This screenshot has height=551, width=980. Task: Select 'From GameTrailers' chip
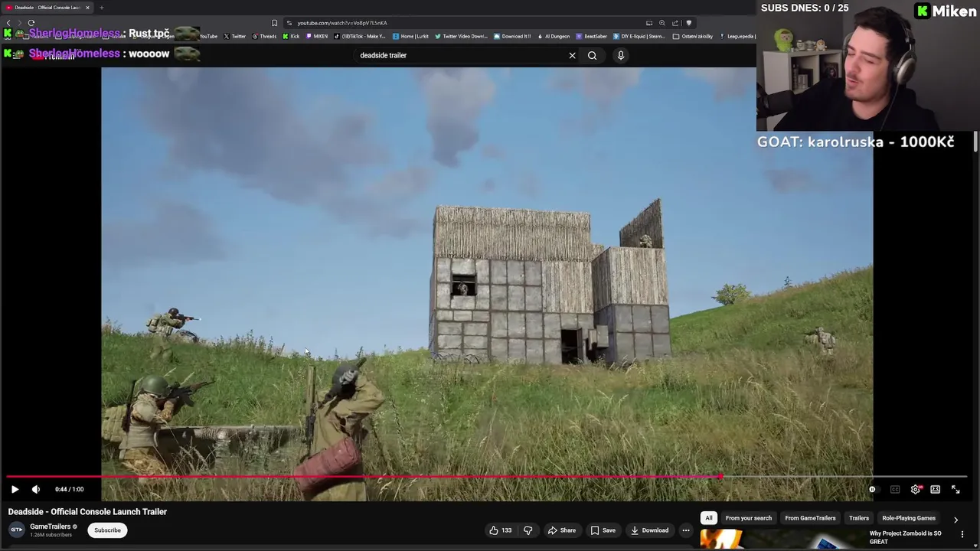tap(810, 518)
